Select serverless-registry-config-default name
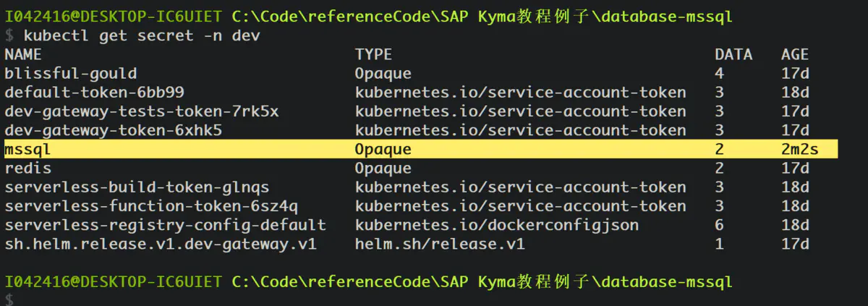This screenshot has width=868, height=306. 165,225
